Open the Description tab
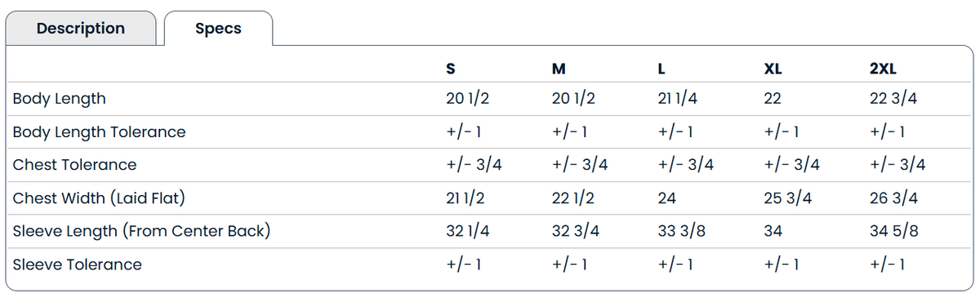 [x=80, y=29]
